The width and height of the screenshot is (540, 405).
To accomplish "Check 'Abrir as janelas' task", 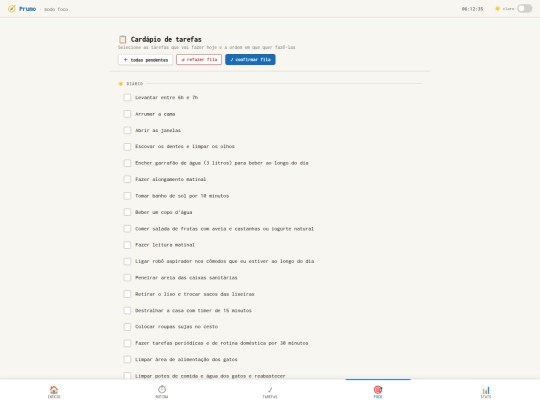I will [127, 130].
